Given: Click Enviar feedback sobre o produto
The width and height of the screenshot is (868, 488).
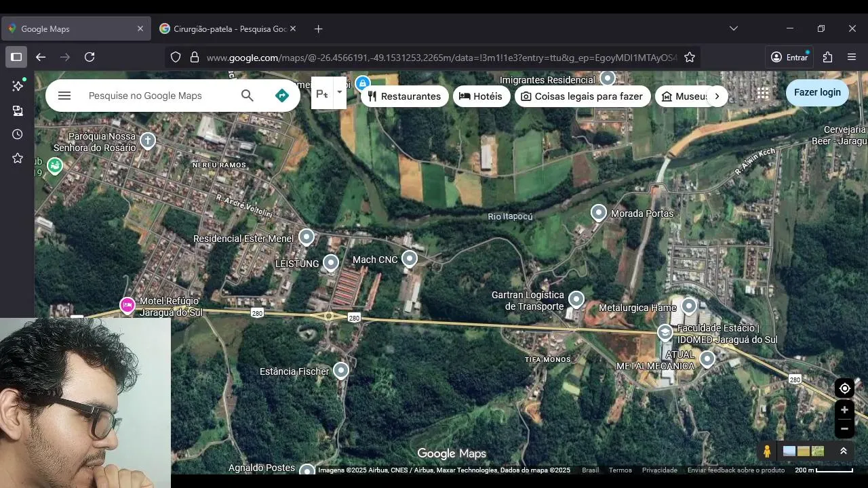Looking at the screenshot, I should tap(736, 470).
